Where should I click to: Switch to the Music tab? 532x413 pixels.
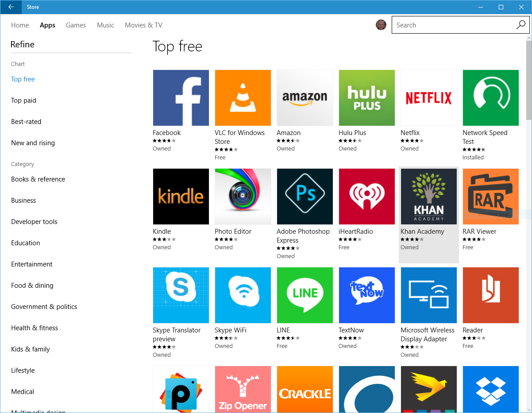pyautogui.click(x=105, y=25)
